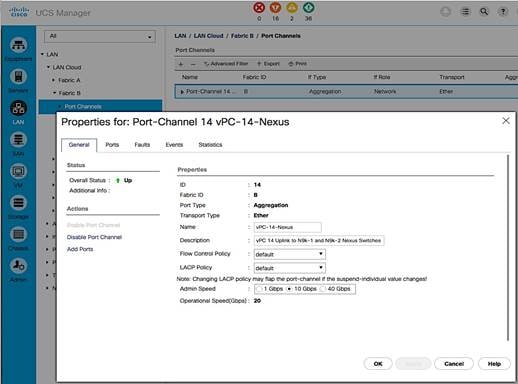518x384 pixels.
Task: Open the SAN section in sidebar
Action: (18, 140)
